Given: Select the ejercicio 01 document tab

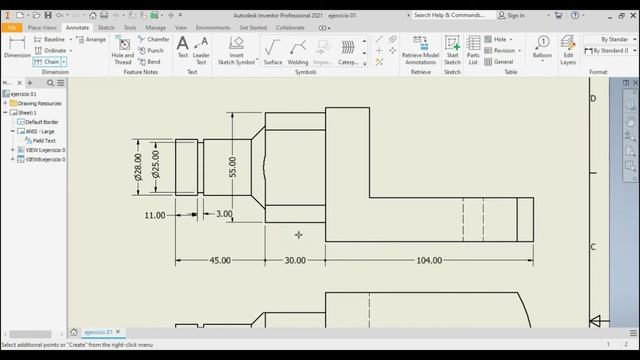Looking at the screenshot, I should [x=98, y=332].
